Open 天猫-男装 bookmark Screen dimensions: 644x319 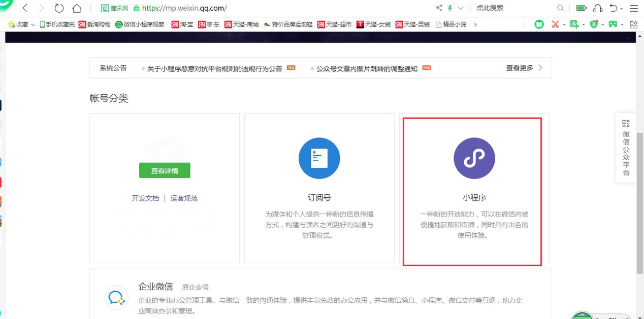pyautogui.click(x=413, y=24)
